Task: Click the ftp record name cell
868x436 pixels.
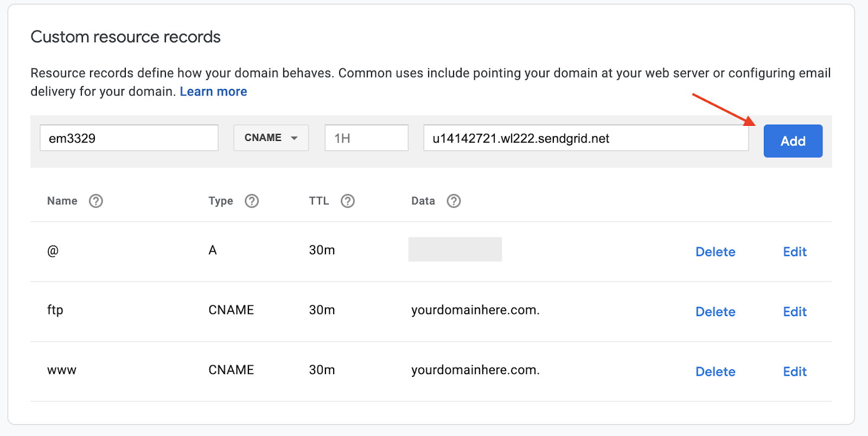Action: [x=55, y=310]
